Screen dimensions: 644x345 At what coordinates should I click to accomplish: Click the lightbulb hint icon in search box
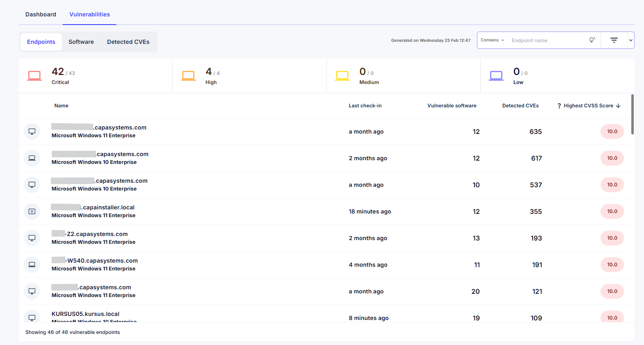coord(592,40)
